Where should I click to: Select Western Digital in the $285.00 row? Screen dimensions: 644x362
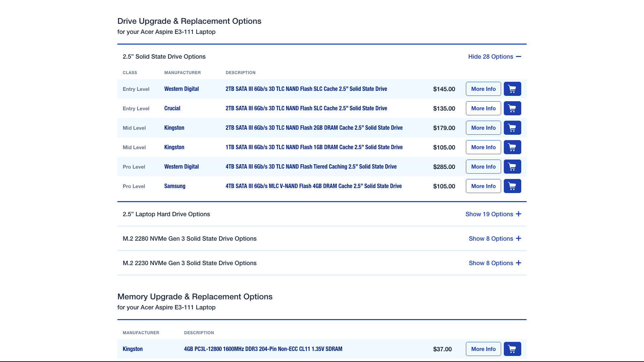[181, 167]
